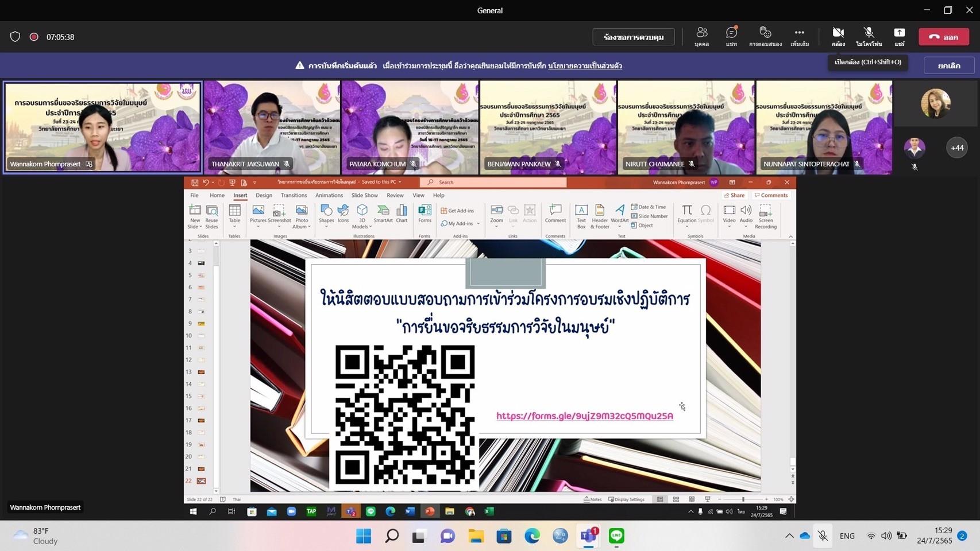Open the more actions ellipsis

point(799,36)
